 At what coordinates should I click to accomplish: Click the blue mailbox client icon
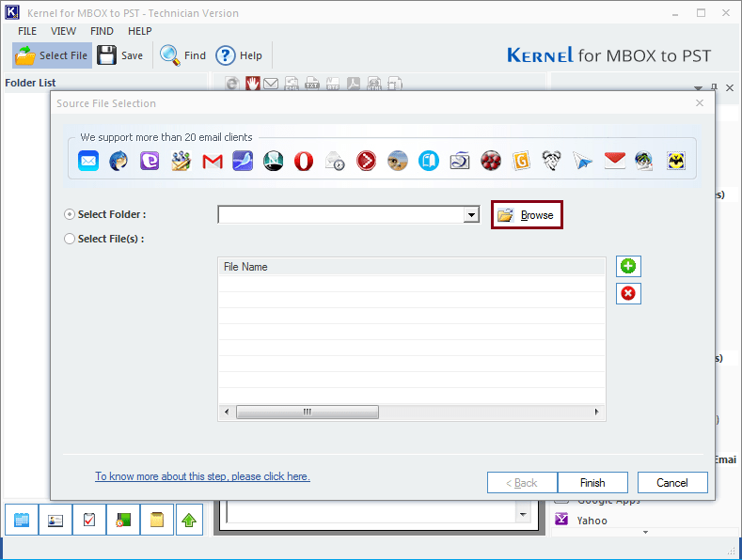pos(428,162)
